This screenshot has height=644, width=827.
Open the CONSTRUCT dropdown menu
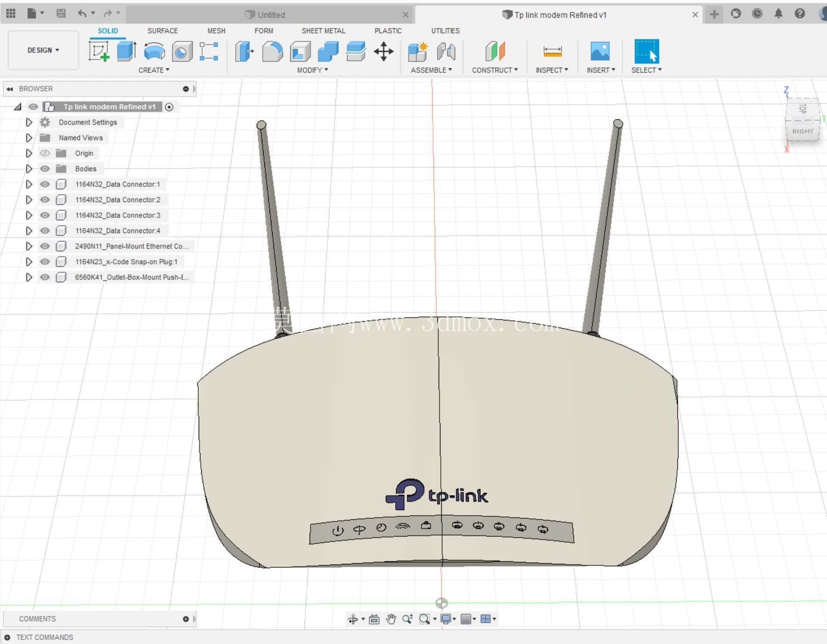click(495, 70)
